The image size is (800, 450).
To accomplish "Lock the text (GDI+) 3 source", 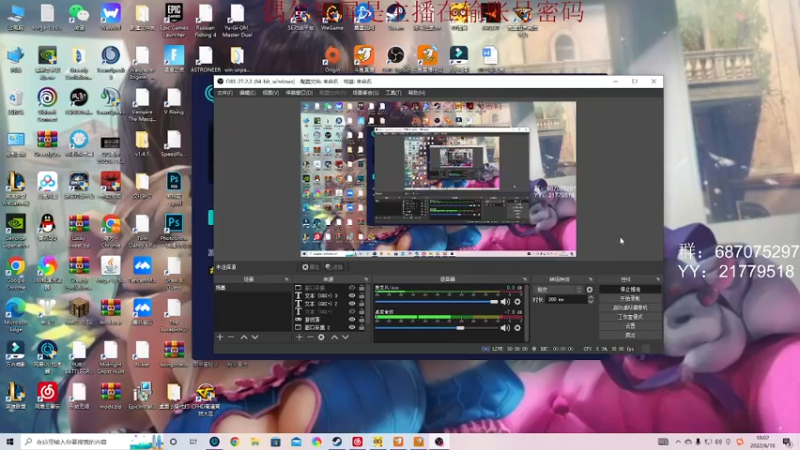I will click(362, 295).
